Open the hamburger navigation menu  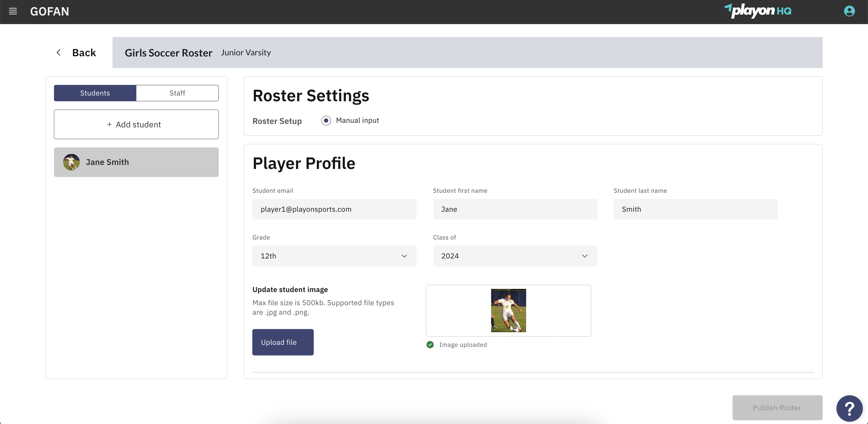click(x=13, y=11)
